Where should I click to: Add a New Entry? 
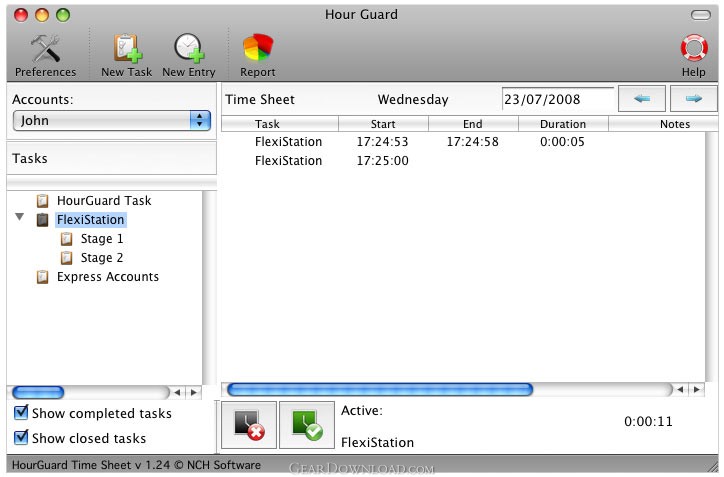click(x=188, y=56)
